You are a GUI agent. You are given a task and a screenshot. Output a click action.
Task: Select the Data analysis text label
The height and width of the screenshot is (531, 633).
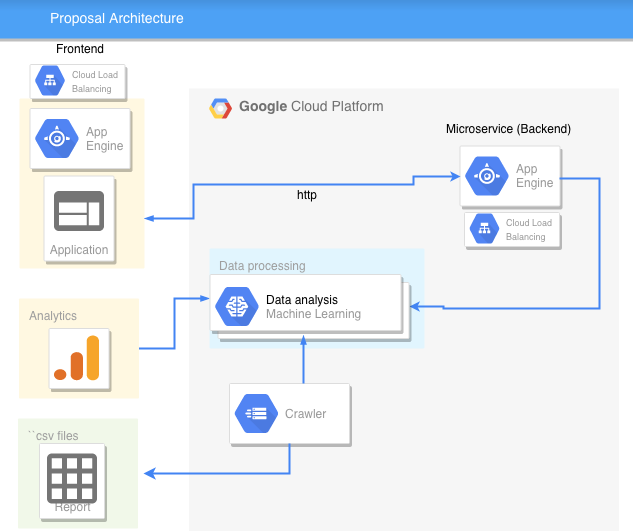pos(301,300)
